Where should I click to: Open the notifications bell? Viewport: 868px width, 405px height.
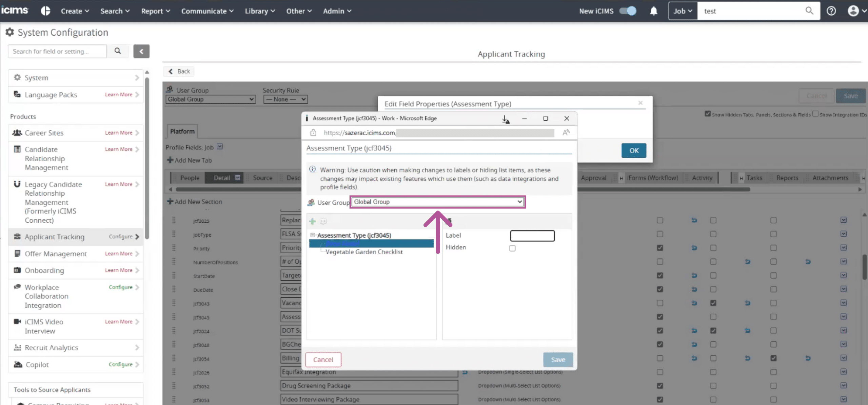coord(653,11)
